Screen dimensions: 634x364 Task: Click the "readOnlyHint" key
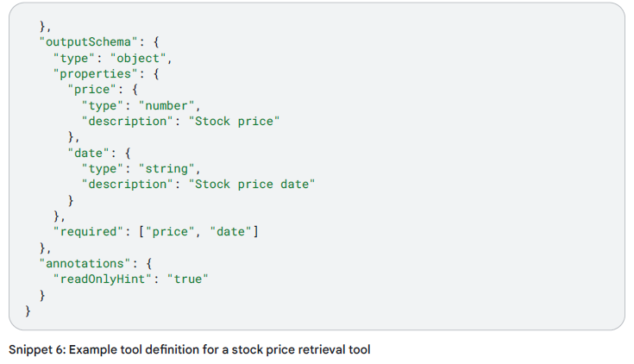coord(104,279)
